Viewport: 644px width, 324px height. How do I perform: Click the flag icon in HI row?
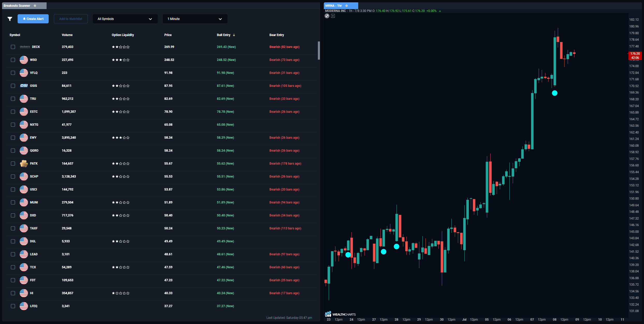click(x=24, y=293)
